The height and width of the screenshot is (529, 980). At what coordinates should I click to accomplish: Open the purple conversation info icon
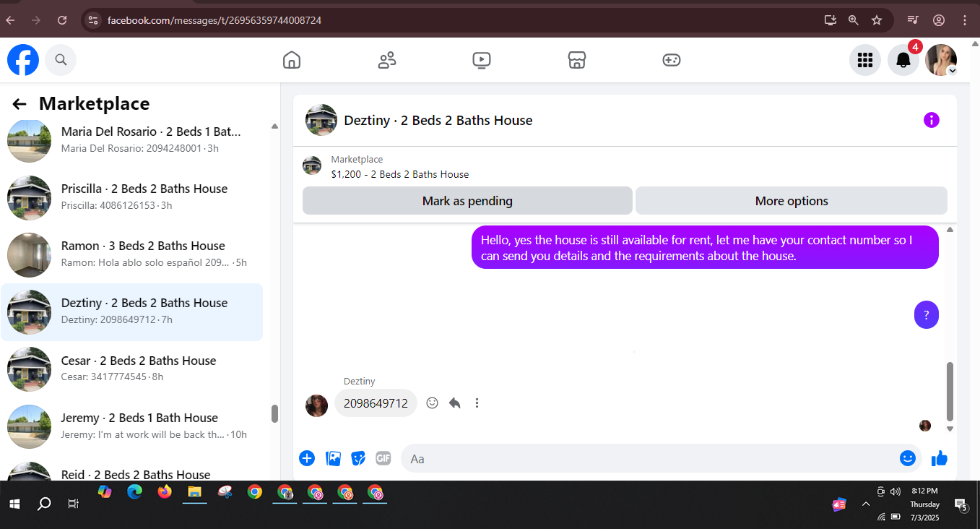point(932,120)
